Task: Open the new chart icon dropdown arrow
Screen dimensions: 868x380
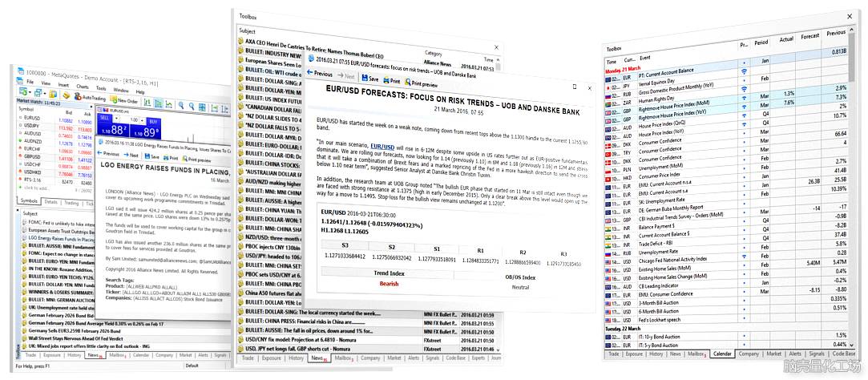Action: [x=30, y=92]
